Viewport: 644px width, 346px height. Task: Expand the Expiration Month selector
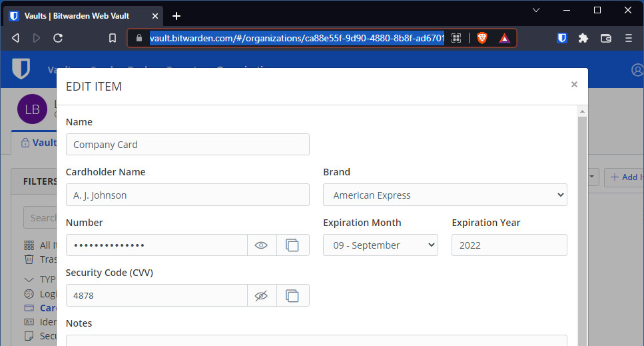380,245
